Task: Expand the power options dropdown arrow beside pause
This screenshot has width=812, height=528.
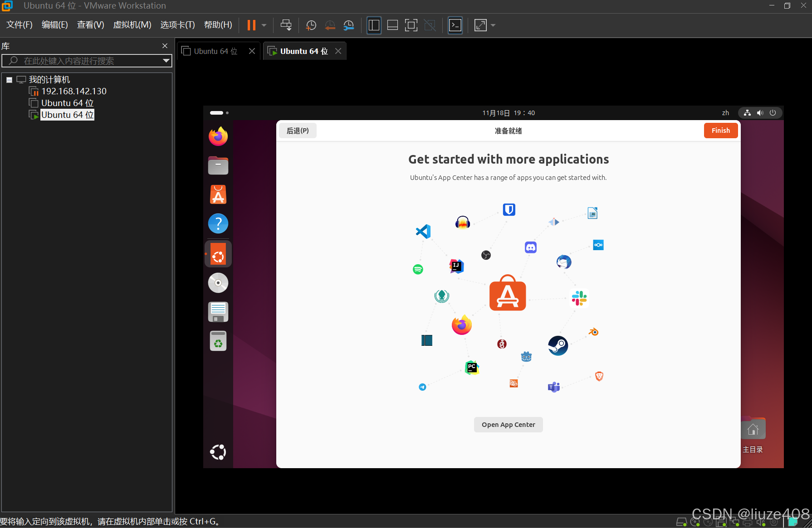Action: 264,25
